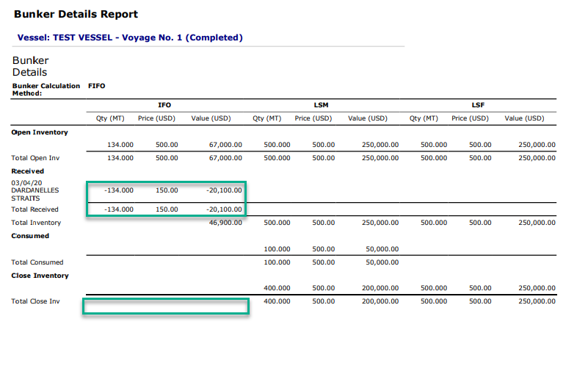The height and width of the screenshot is (366, 588).
Task: Click the Open Inventory section label
Action: click(40, 132)
